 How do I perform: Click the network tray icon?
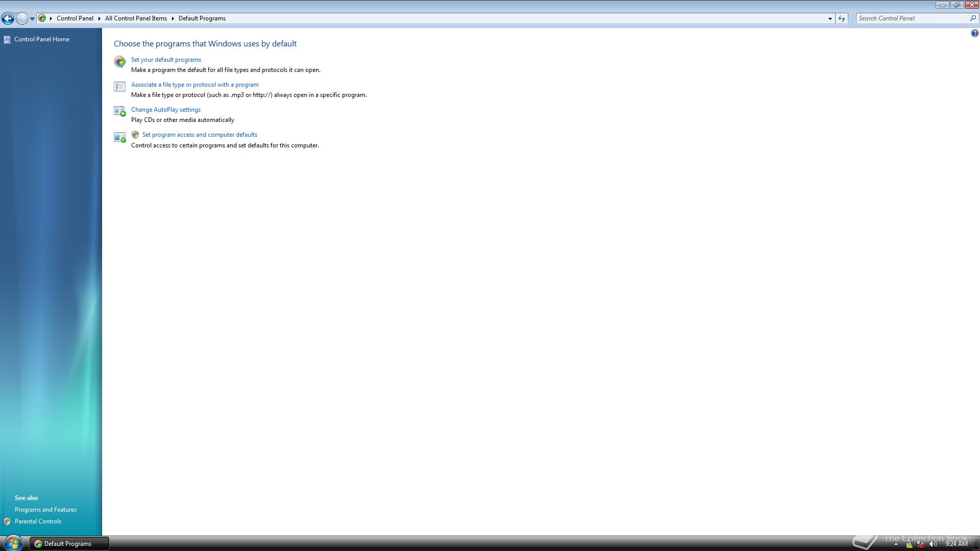[x=921, y=544]
